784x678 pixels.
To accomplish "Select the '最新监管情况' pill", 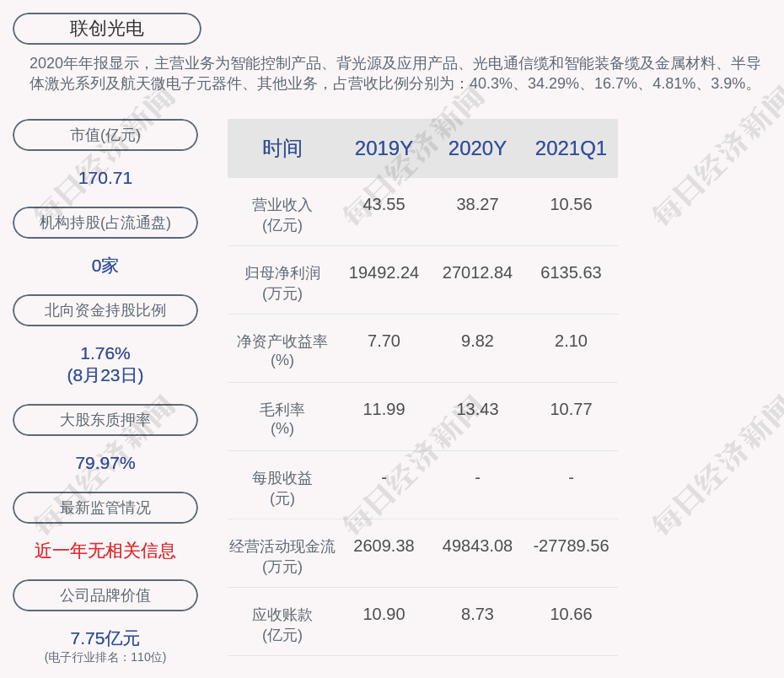I will pyautogui.click(x=105, y=508).
